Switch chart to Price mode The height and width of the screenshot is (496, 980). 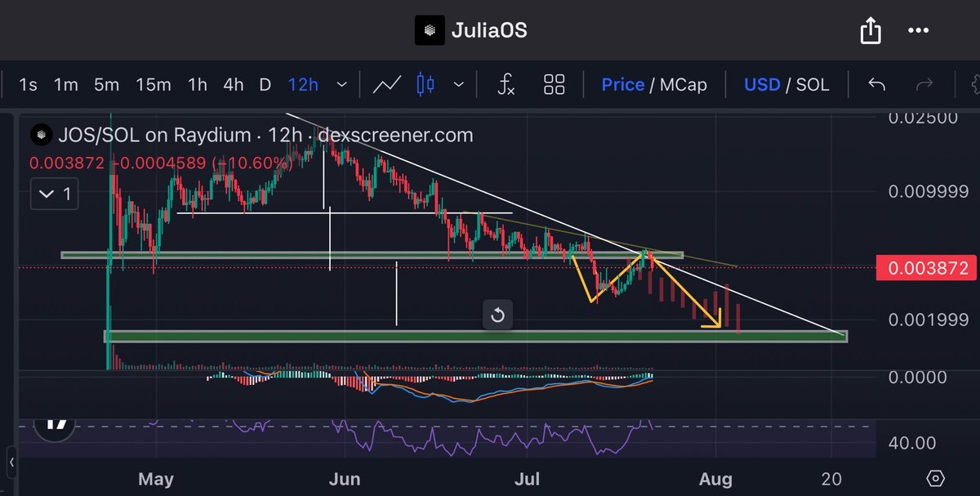pyautogui.click(x=623, y=84)
